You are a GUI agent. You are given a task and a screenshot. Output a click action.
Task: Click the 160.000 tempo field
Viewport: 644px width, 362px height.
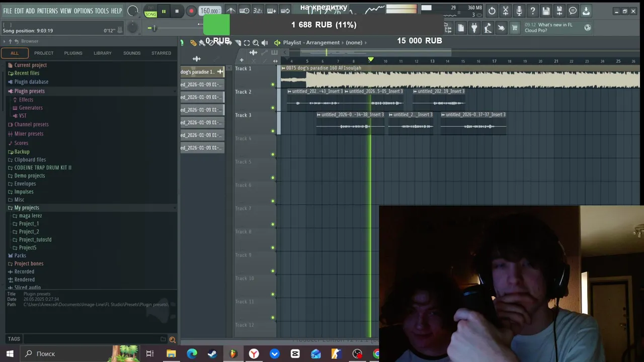[x=209, y=11]
